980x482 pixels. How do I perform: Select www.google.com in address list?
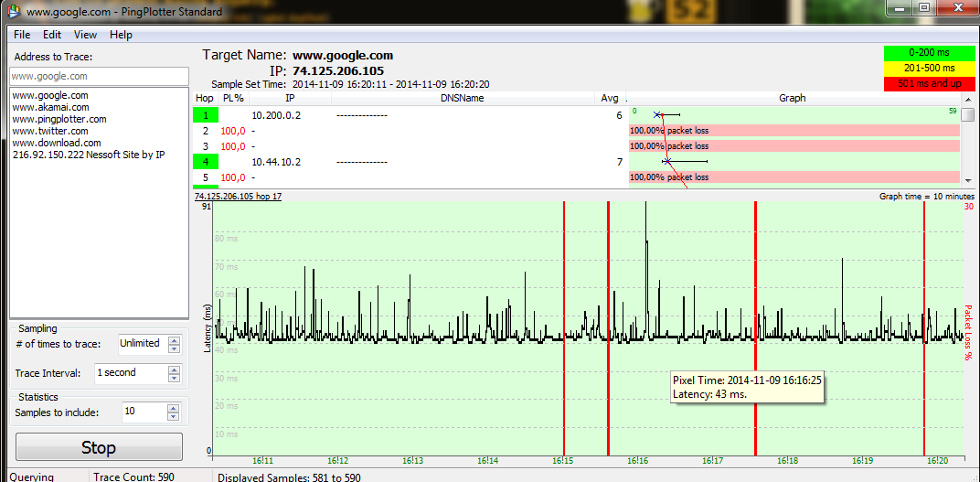click(50, 96)
